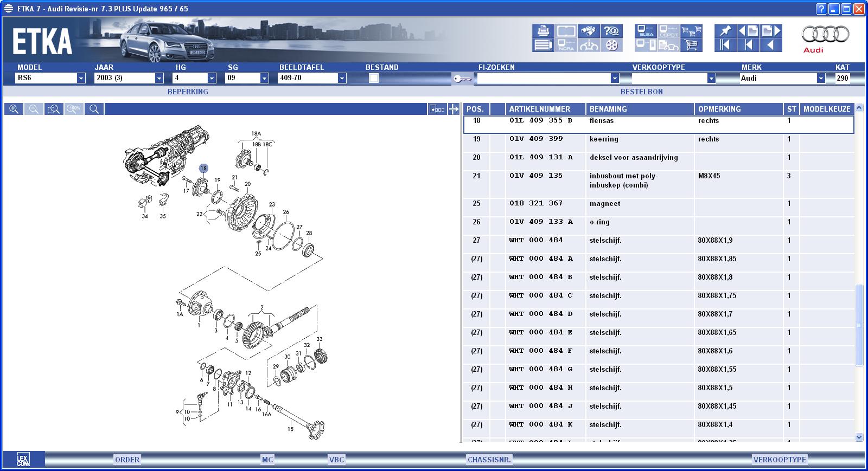Click the CHASSISNR. button at the bottom

pos(489,460)
